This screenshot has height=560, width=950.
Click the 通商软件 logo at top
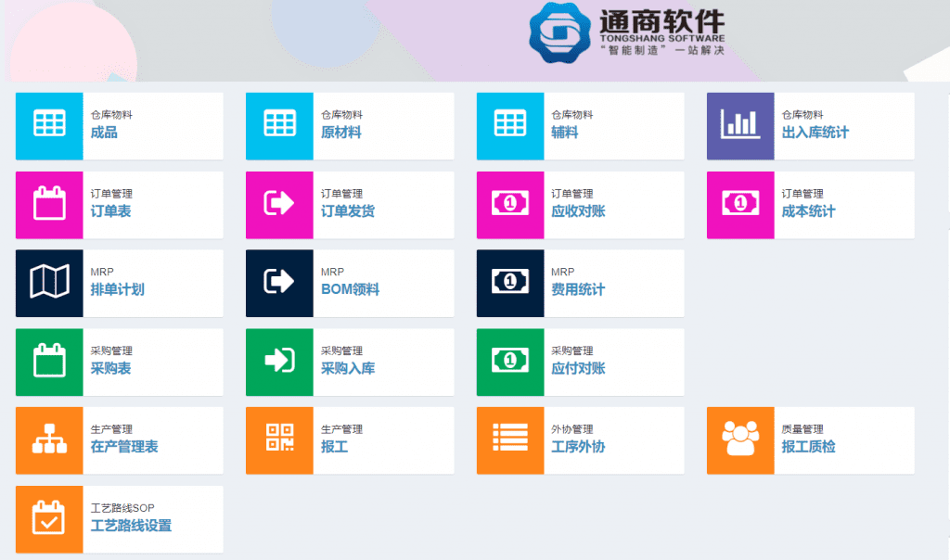click(x=628, y=33)
